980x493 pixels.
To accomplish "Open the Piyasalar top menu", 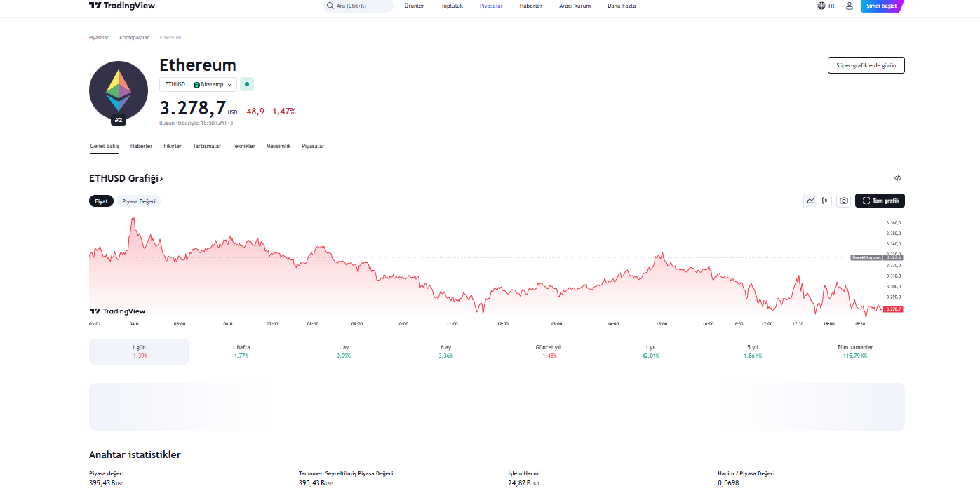I will [491, 6].
